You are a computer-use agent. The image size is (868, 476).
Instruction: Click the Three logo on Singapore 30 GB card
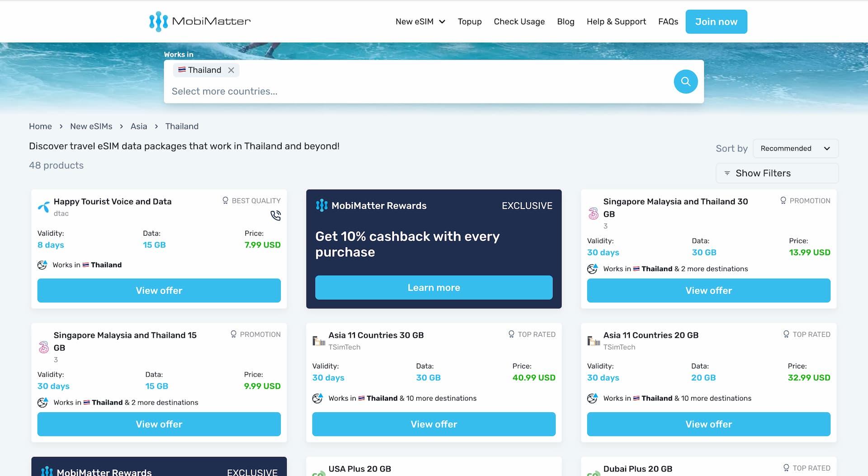click(593, 214)
